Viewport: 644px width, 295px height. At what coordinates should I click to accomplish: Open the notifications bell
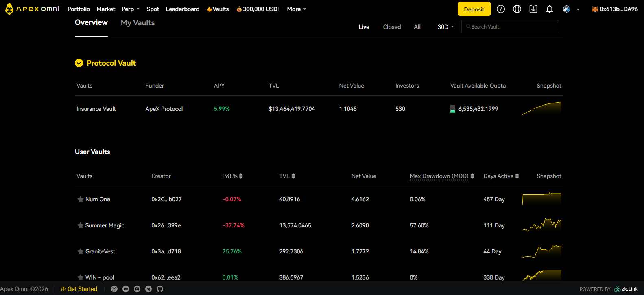coord(550,9)
